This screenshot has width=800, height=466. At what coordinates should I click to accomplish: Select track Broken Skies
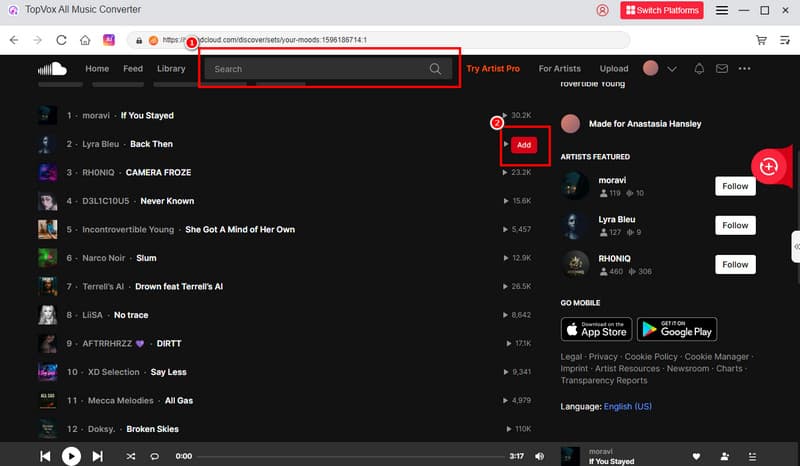tap(153, 429)
